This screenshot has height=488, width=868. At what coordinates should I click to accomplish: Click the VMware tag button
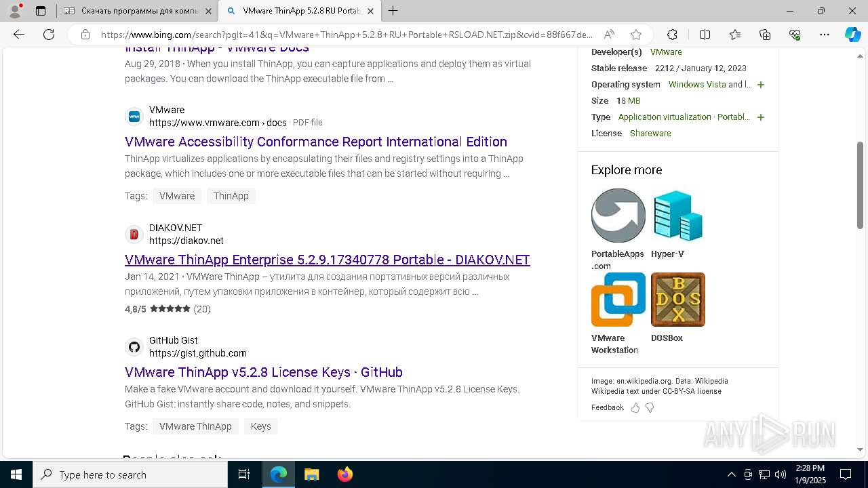(177, 196)
